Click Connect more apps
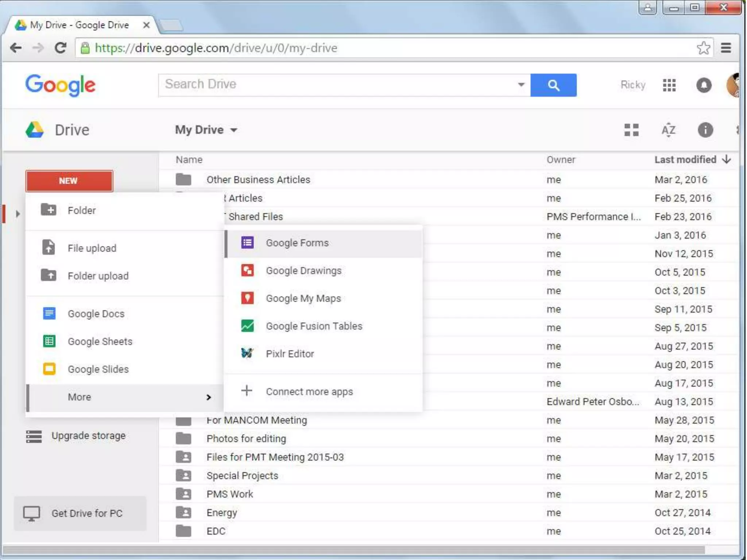Image resolution: width=747 pixels, height=560 pixels. tap(309, 392)
